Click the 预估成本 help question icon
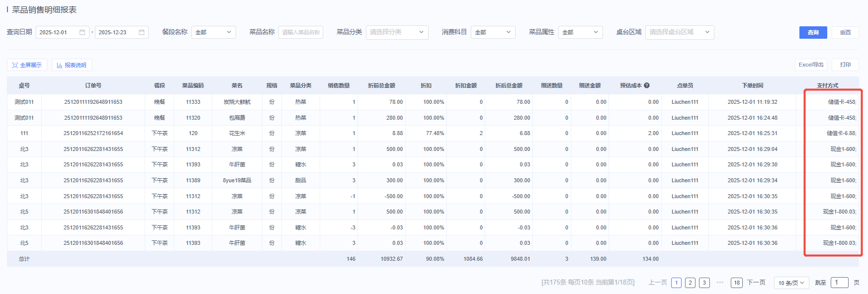This screenshot has width=868, height=294. pyautogui.click(x=647, y=85)
